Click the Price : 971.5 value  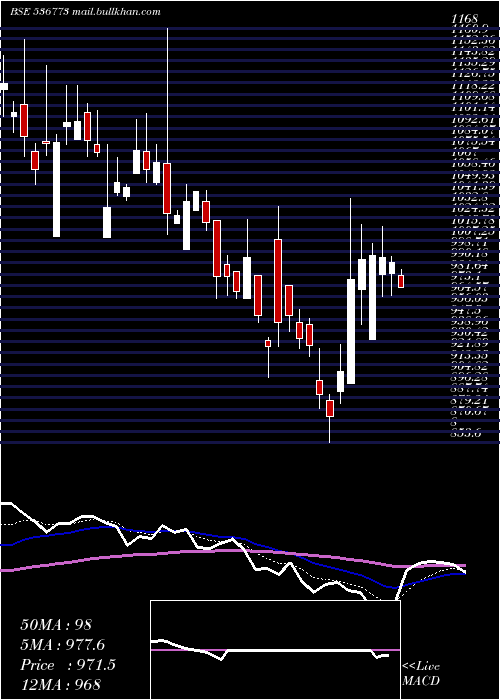(68, 665)
